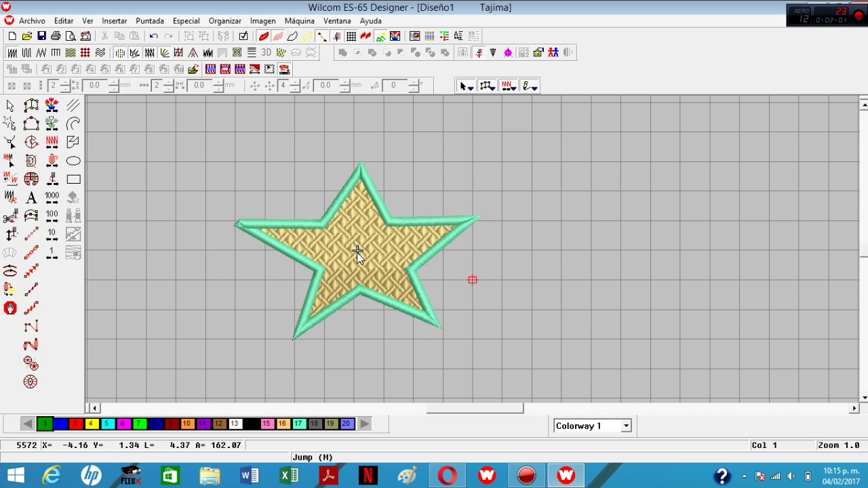The width and height of the screenshot is (868, 488).
Task: Open the Ayuda menu
Action: tap(371, 21)
